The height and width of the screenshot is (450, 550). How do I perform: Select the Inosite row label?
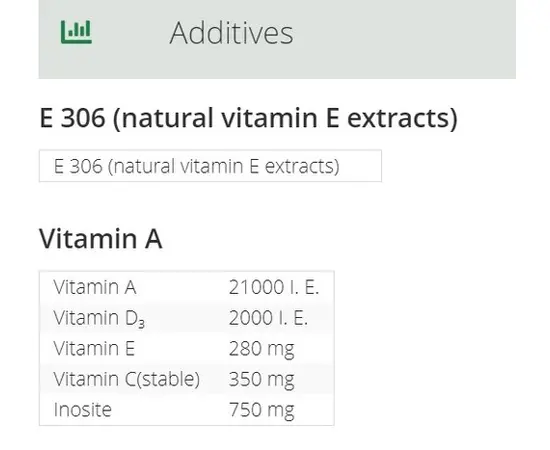(82, 409)
